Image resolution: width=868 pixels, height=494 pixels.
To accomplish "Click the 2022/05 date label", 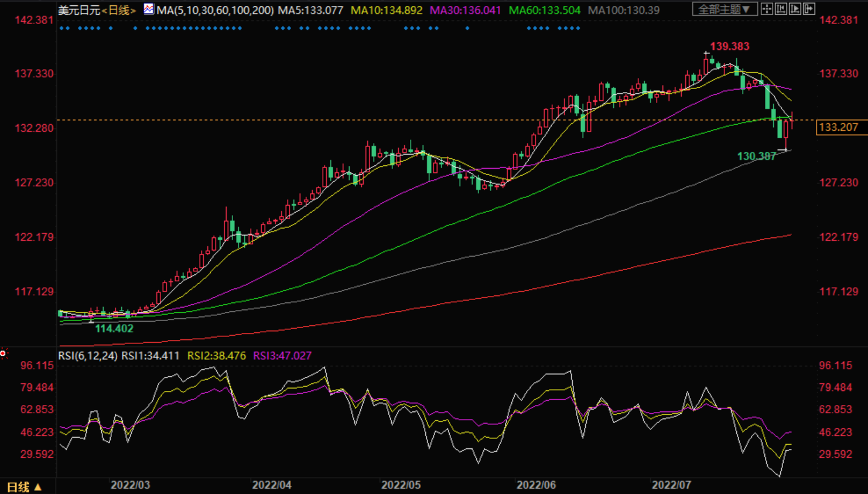I will tap(401, 485).
